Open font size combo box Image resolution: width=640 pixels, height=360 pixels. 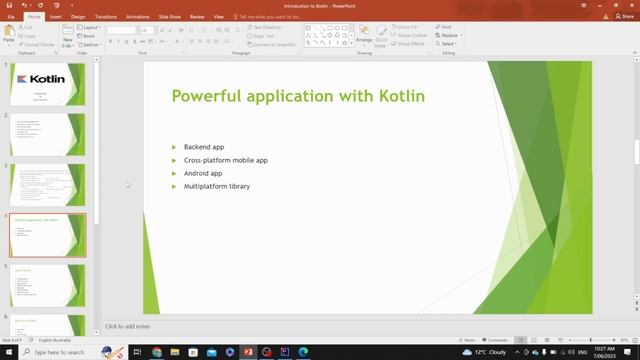[148, 31]
